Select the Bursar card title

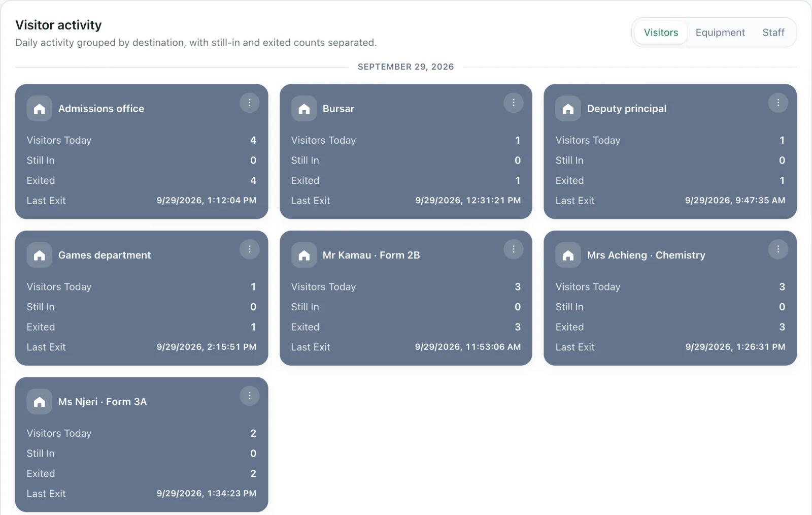[x=339, y=109]
